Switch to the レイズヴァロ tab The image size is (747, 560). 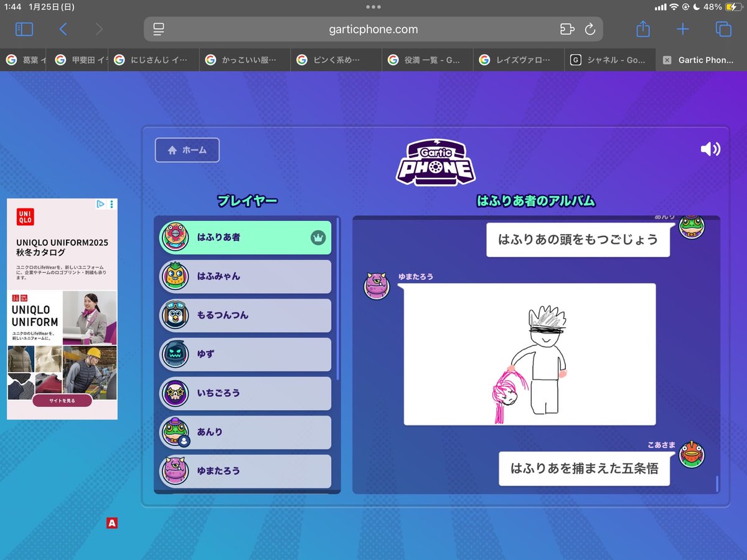pyautogui.click(x=519, y=60)
